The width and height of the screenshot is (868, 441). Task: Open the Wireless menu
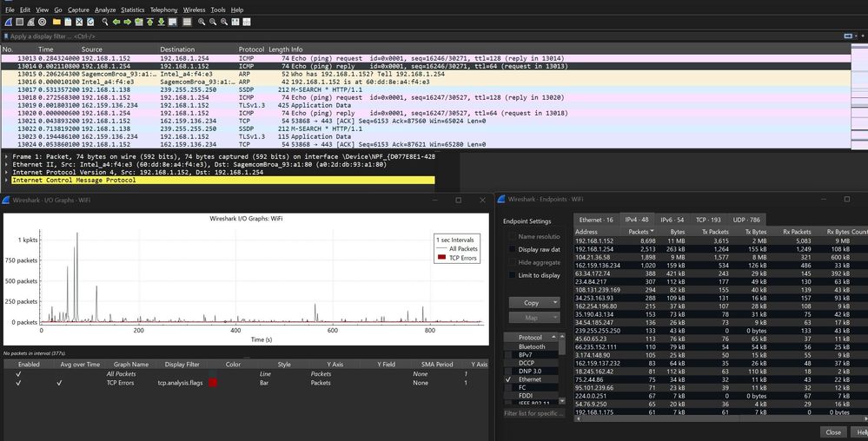pos(194,10)
